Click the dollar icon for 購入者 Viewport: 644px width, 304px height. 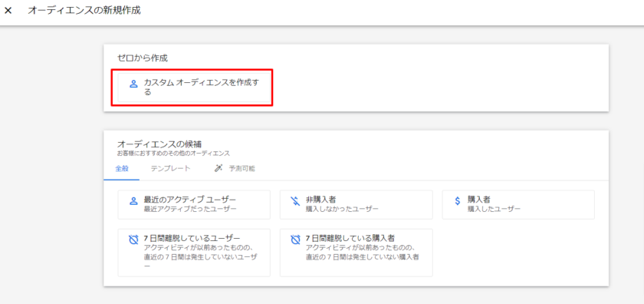(x=458, y=201)
